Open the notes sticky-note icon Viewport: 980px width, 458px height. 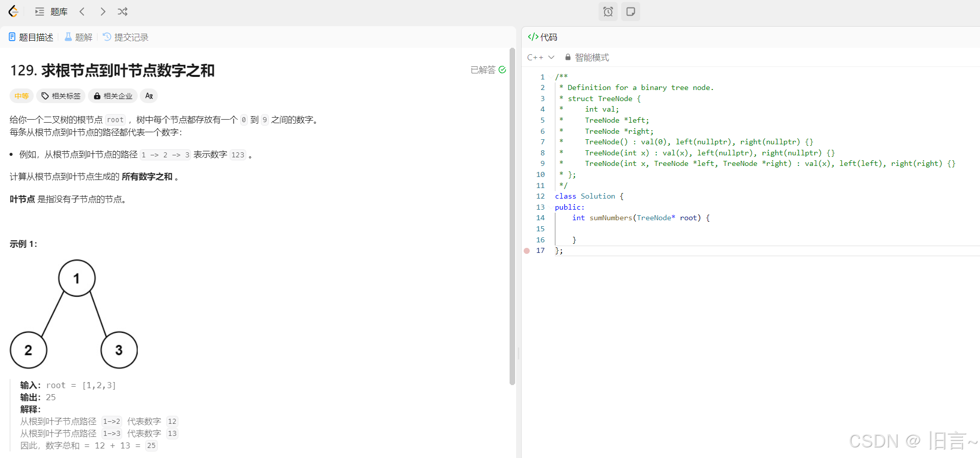[631, 12]
